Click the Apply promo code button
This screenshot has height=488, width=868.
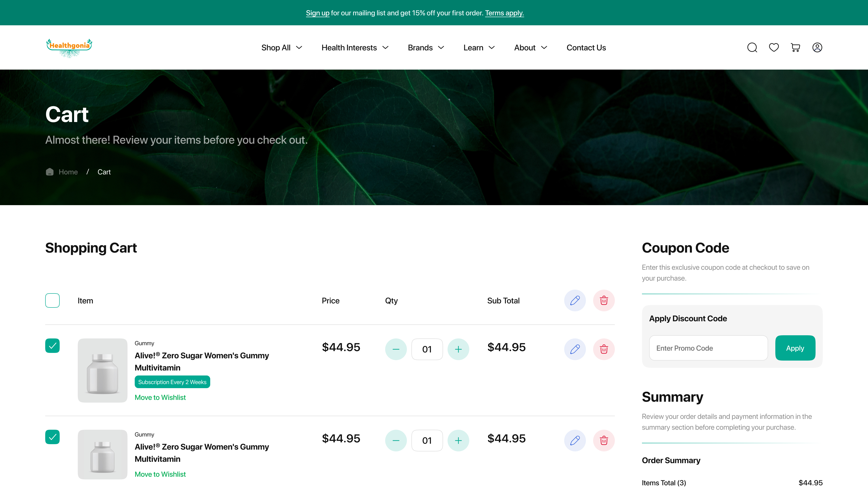tap(795, 348)
